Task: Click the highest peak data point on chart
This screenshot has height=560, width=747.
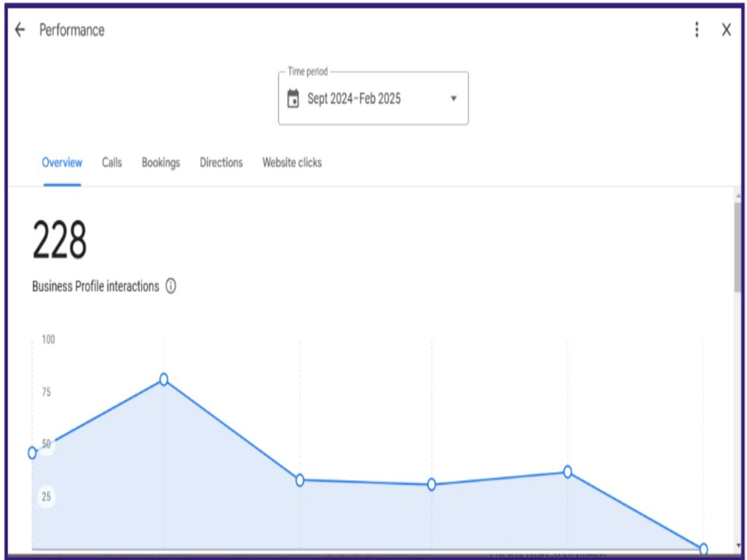Action: pyautogui.click(x=164, y=379)
